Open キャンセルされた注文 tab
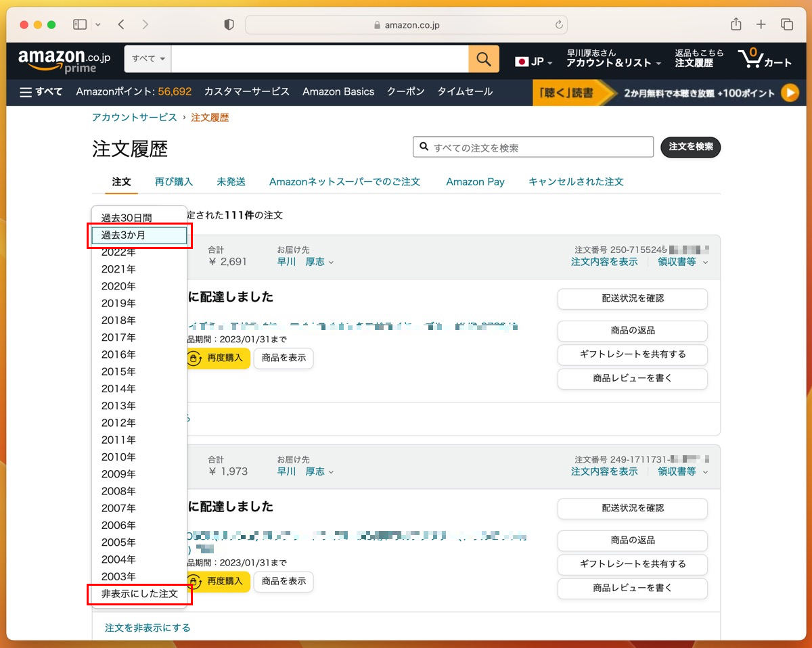Image resolution: width=812 pixels, height=648 pixels. (576, 182)
